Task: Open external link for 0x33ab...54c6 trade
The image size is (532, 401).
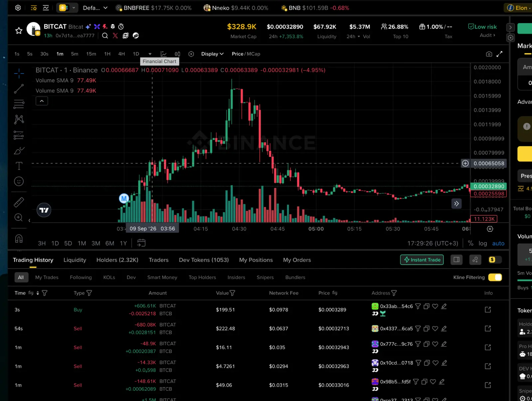Action: 488,310
